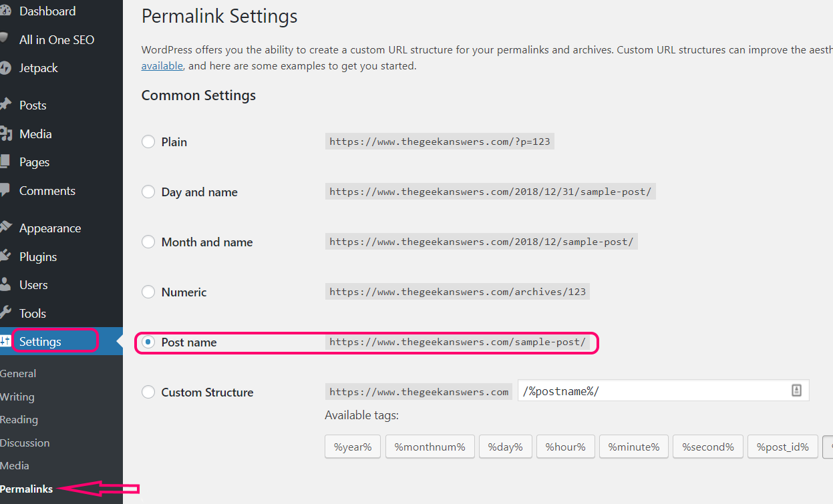Open General settings submenu

[x=18, y=373]
